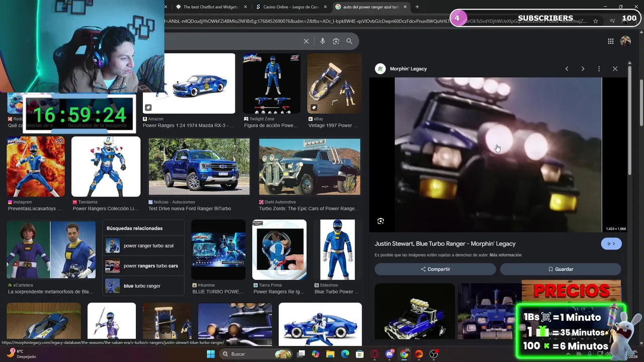Open Google Lens image search icon
Viewport: 644px width, 362px height.
(x=336, y=41)
